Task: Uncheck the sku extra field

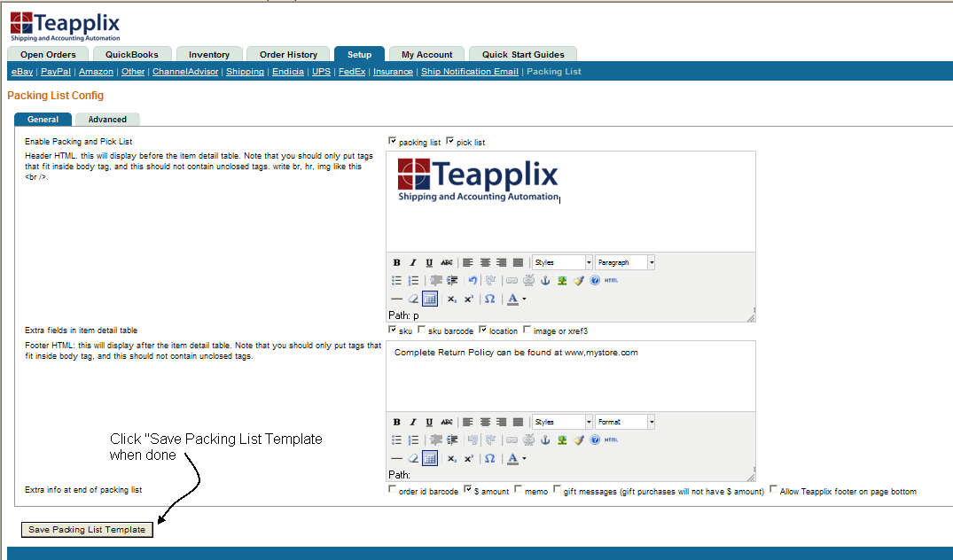Action: pyautogui.click(x=392, y=330)
